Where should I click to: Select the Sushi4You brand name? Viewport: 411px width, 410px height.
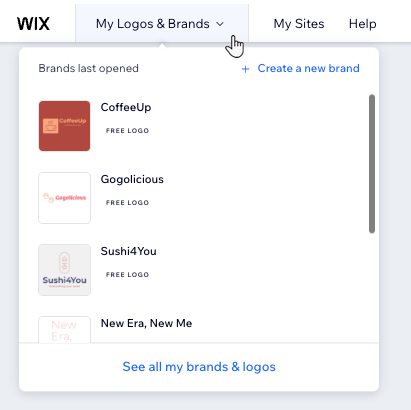[x=129, y=251]
